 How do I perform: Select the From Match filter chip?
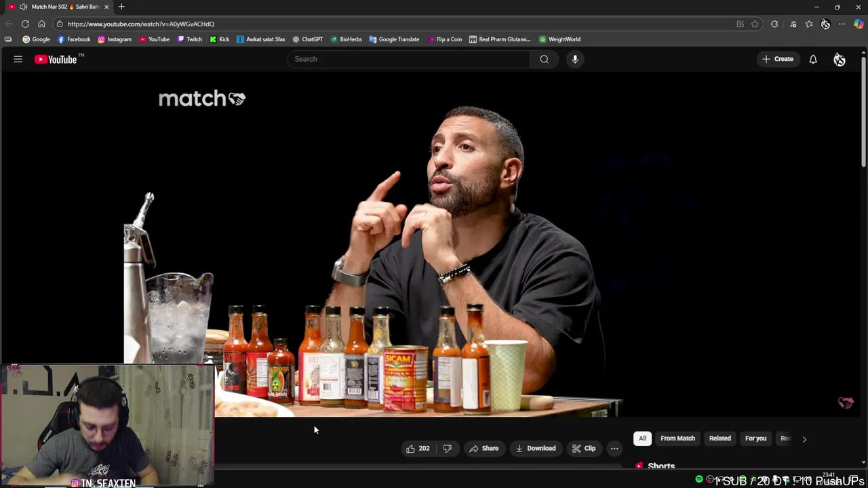677,439
